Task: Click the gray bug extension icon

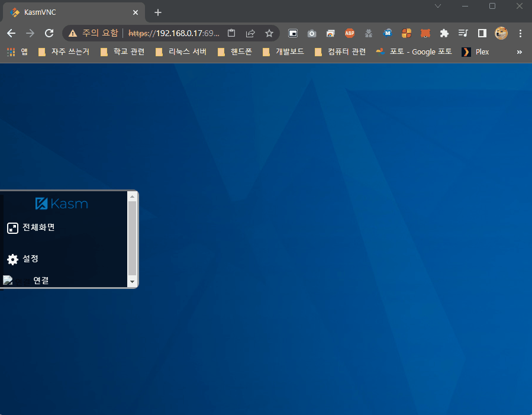Action: click(x=369, y=33)
